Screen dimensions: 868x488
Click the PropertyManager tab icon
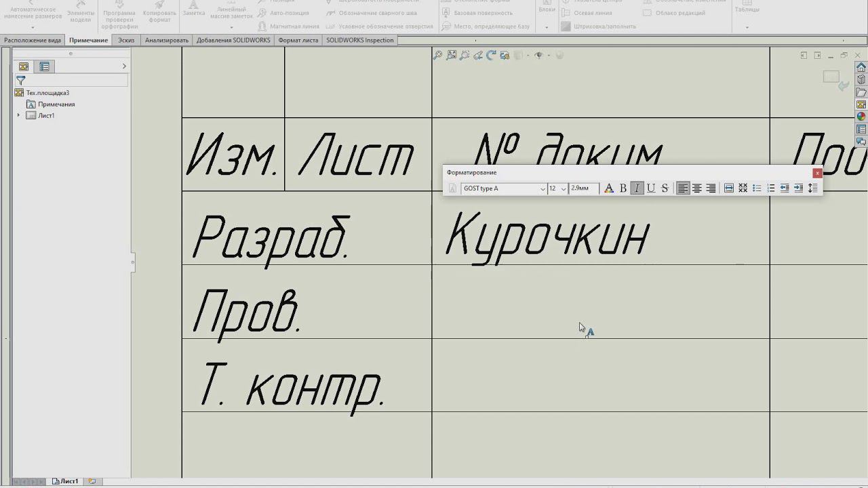coord(44,66)
